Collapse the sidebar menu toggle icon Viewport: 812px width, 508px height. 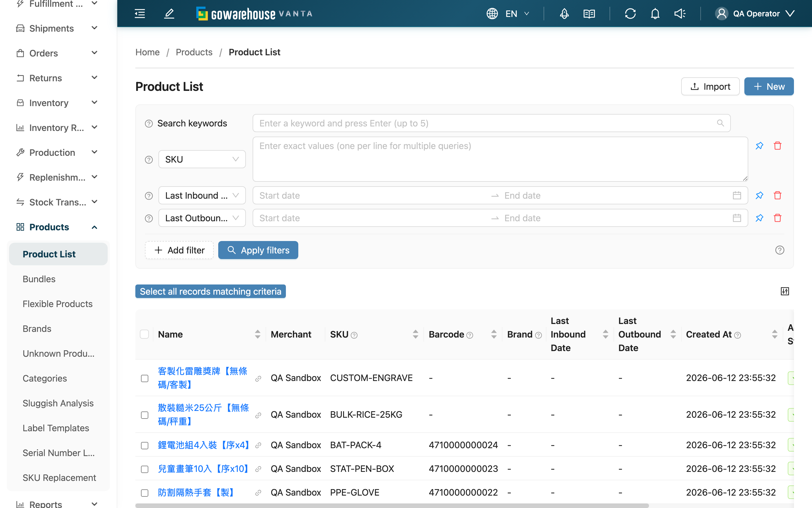(x=140, y=14)
